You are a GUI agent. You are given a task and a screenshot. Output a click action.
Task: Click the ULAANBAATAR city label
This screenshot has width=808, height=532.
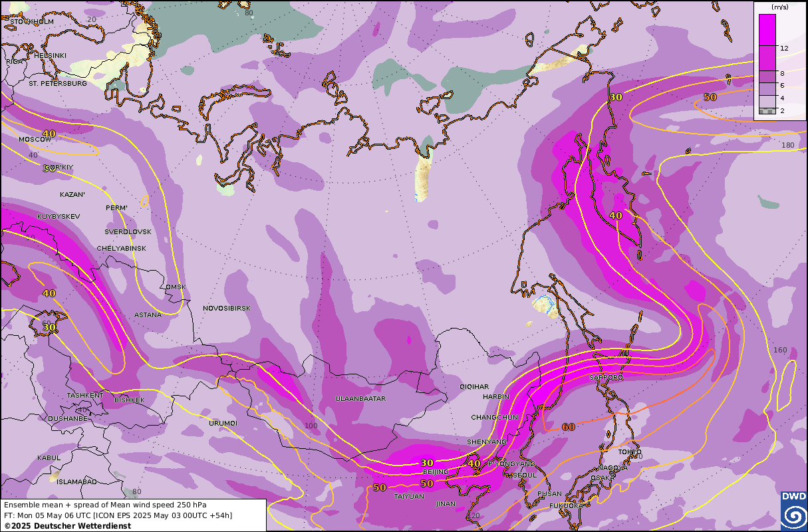click(360, 399)
